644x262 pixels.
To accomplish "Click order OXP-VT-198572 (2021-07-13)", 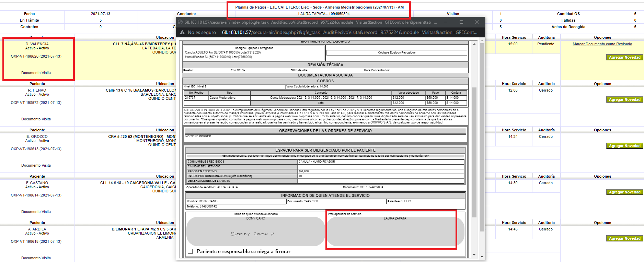I will [36, 103].
